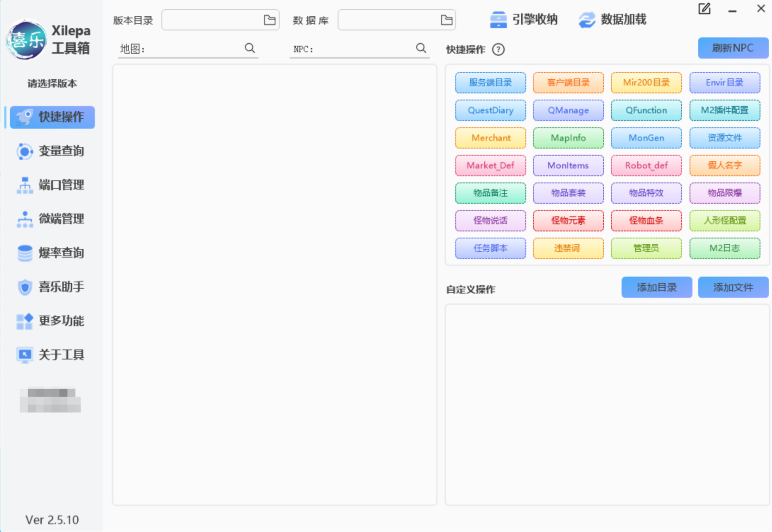Viewport: 772px width, 532px height.
Task: Open the 客户端目录 shortcut
Action: pyautogui.click(x=568, y=82)
